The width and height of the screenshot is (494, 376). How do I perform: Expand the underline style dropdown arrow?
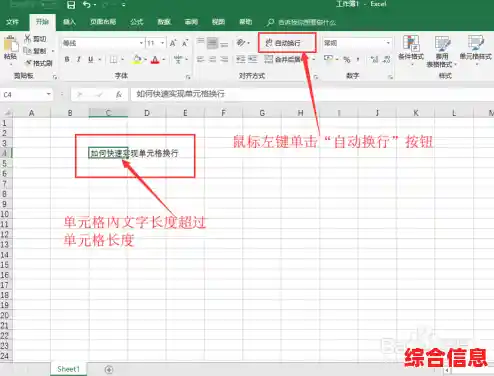click(99, 60)
